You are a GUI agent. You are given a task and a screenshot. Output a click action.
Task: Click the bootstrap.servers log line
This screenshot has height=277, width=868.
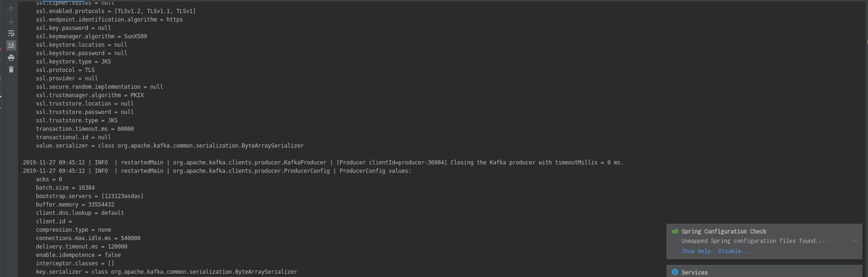(89, 196)
